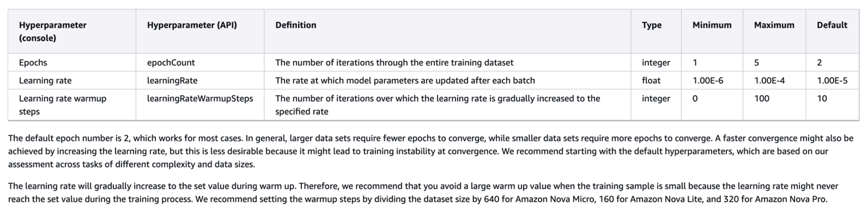Click the Learning rate row label
868x223 pixels.
[x=45, y=81]
